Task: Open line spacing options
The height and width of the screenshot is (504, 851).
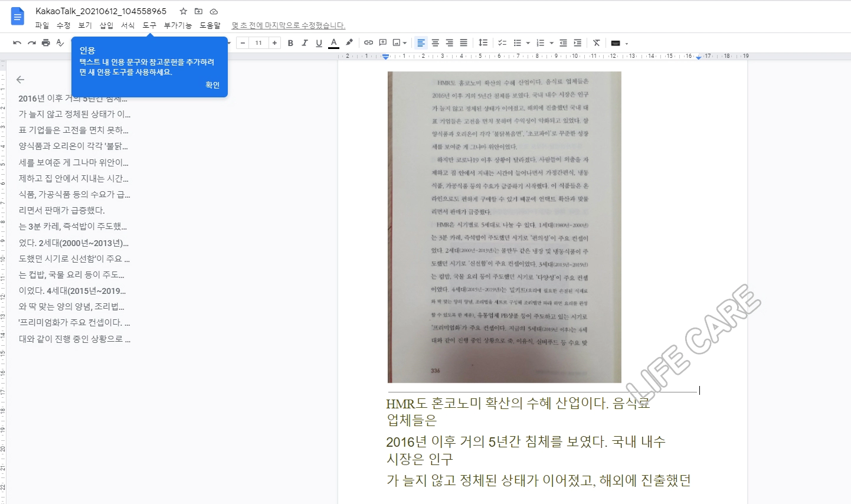Action: point(483,42)
